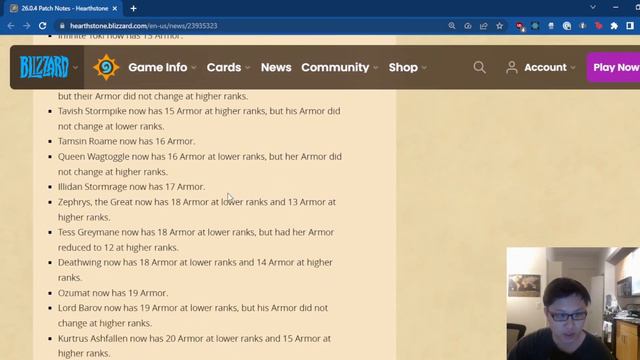
Task: Click the Account person icon
Action: pyautogui.click(x=511, y=67)
